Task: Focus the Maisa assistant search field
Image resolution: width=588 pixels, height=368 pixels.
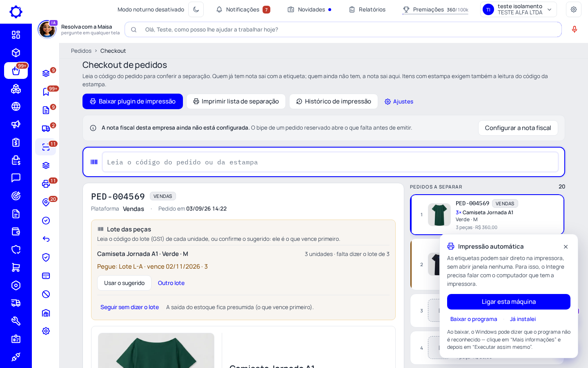Action: [x=343, y=29]
